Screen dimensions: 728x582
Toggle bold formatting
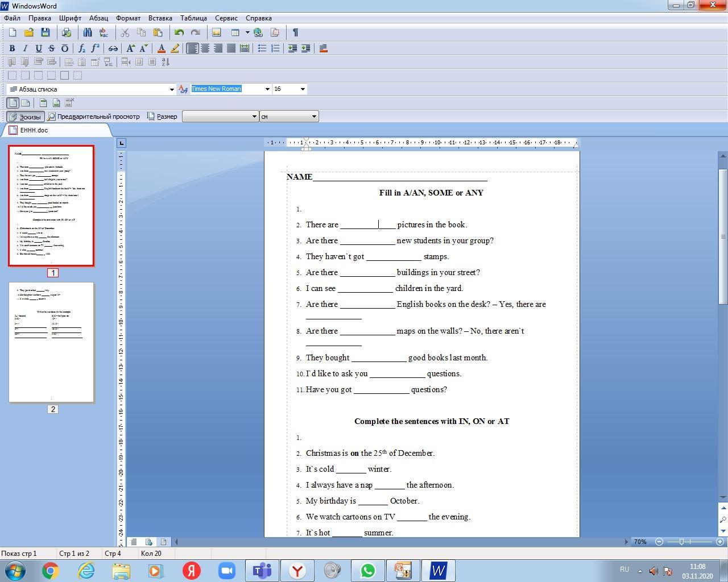[12, 48]
